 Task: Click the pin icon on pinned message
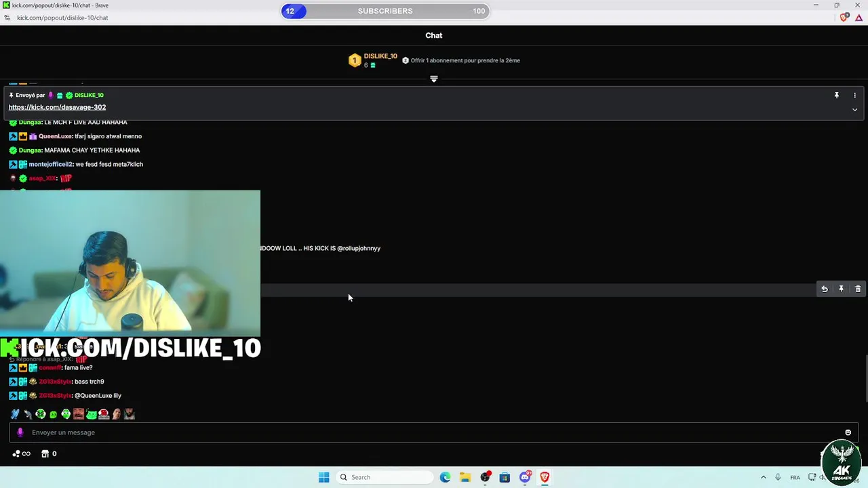(836, 96)
